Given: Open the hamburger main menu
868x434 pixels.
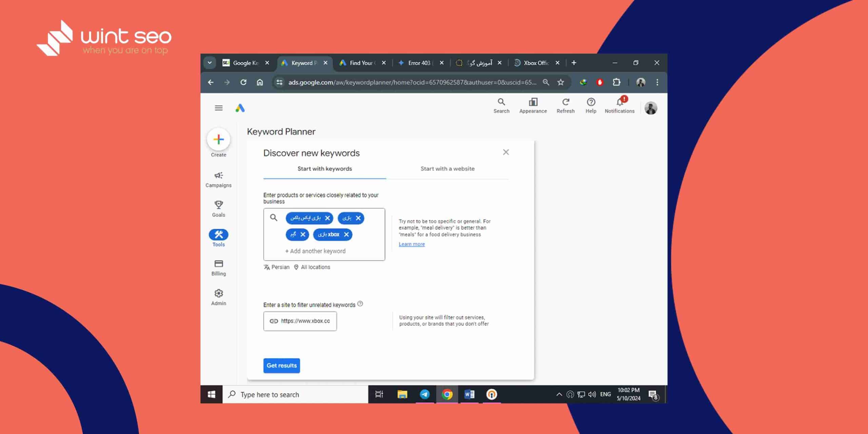Looking at the screenshot, I should (x=219, y=108).
